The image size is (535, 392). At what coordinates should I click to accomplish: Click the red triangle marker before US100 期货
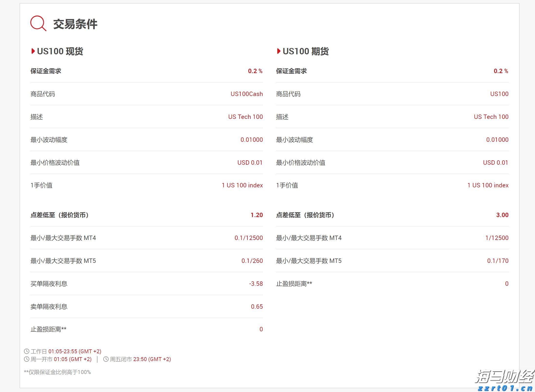tap(278, 51)
